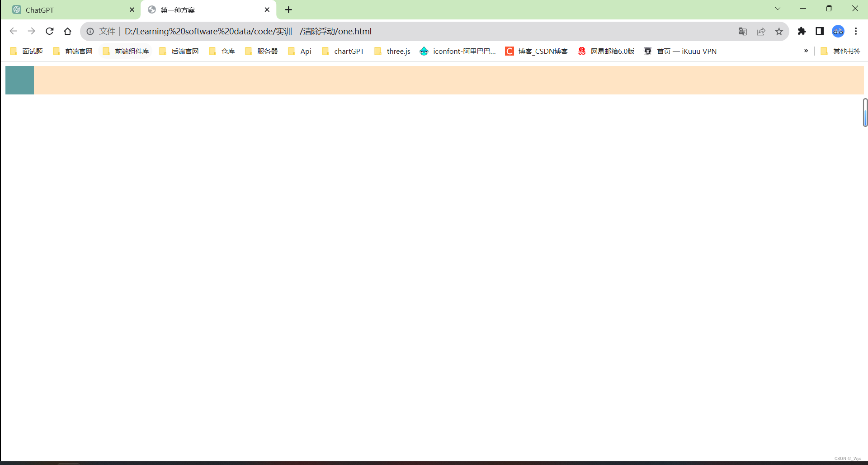Share this page via share icon
868x465 pixels.
[x=761, y=31]
